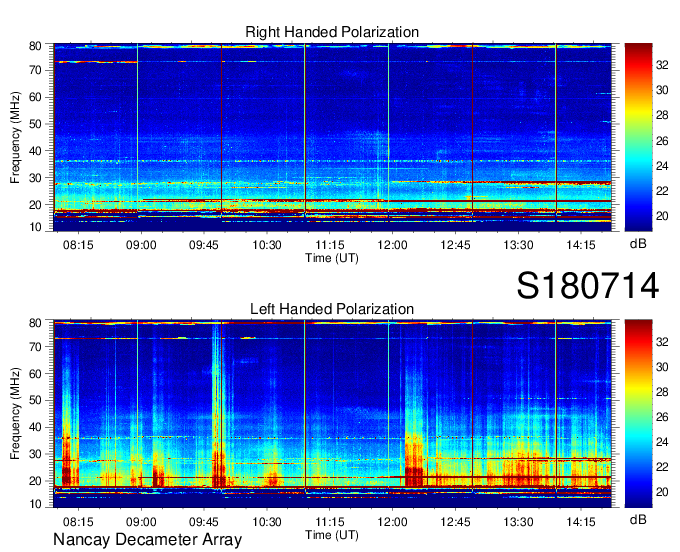Select 12:45 time tick of Left Handed plot
This screenshot has height=552, width=680.
455,522
